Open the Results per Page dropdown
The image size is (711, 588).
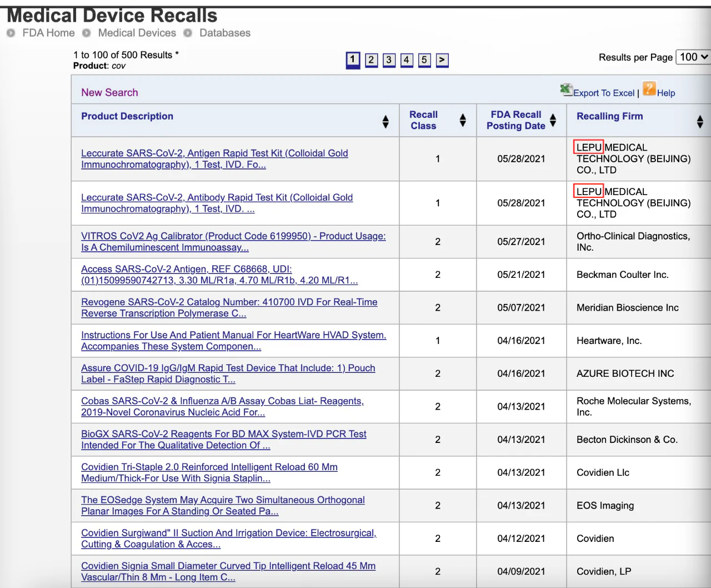693,57
